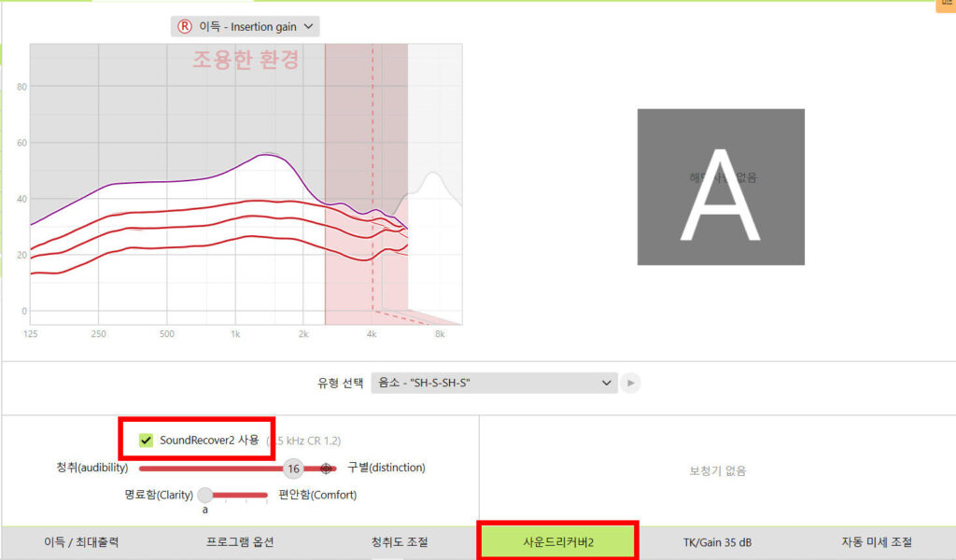
Task: Switch to the 이득 / 최대출력 tab
Action: [81, 541]
